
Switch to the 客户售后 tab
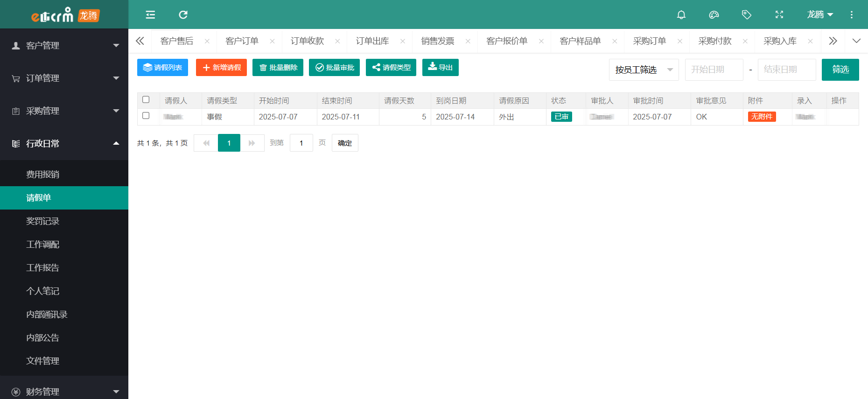pyautogui.click(x=177, y=41)
